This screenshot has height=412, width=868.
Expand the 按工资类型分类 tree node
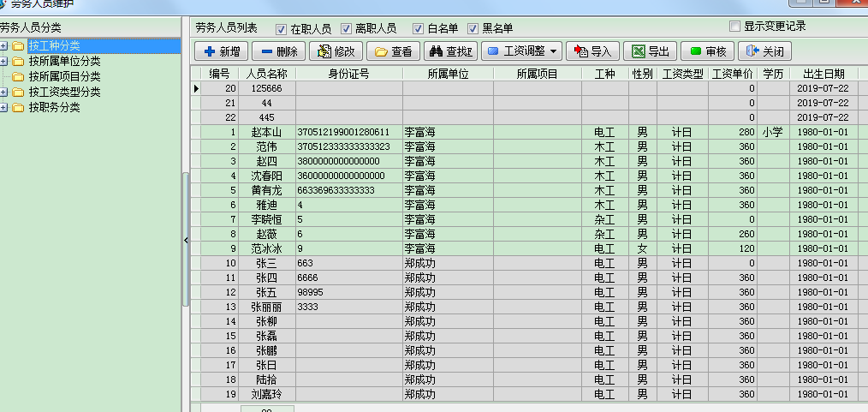[4, 92]
